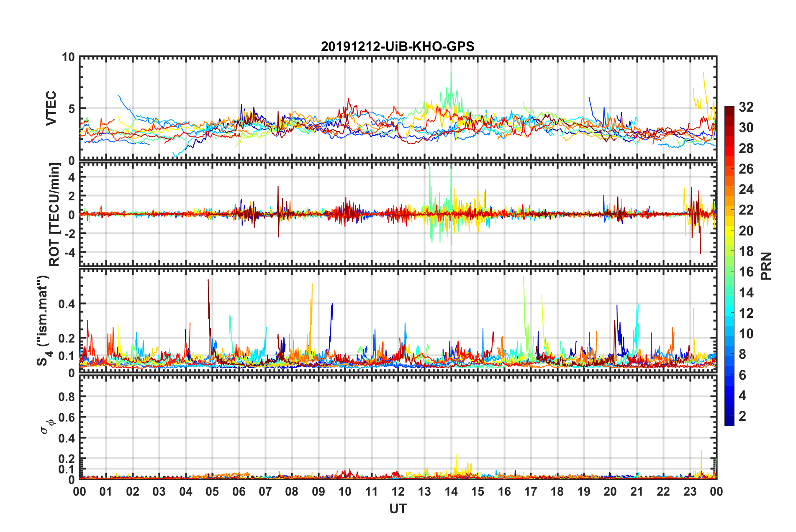Viewport: 796px width, 532px height.
Task: Click sigma-phi axis tick label 0.6
Action: click(67, 417)
